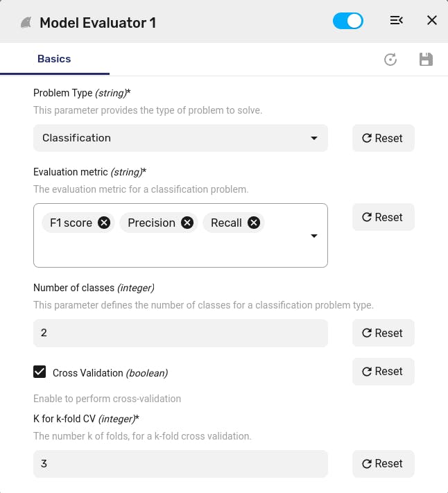Click the Model Evaluator icon beside the title
The height and width of the screenshot is (493, 448).
tap(26, 23)
